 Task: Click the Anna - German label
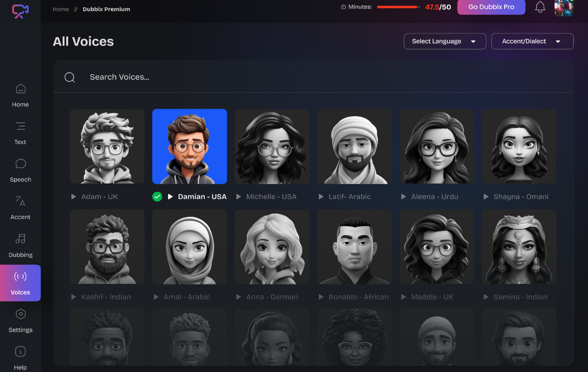point(272,297)
